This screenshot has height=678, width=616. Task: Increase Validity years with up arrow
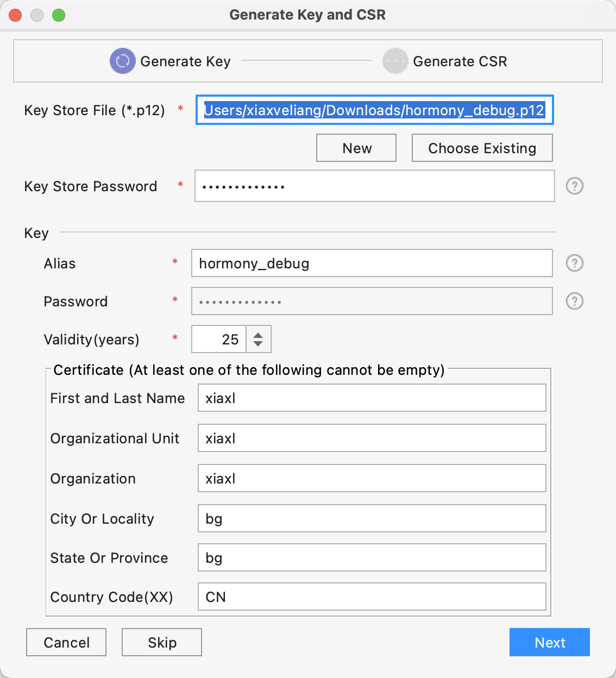(259, 334)
